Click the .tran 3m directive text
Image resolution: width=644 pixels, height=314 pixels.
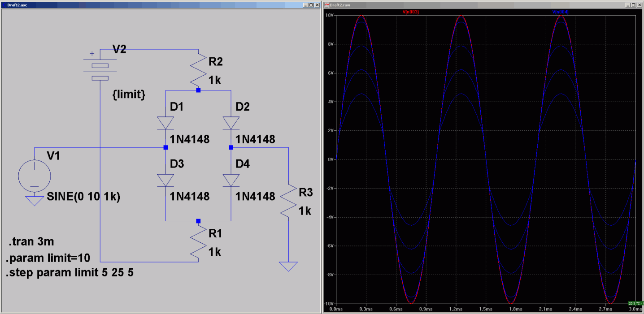(31, 242)
